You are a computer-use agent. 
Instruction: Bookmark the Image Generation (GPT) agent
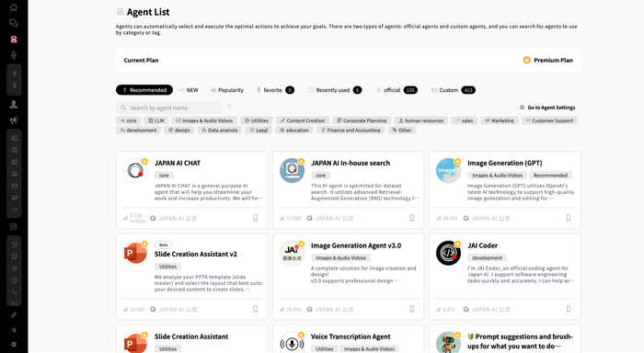pos(569,218)
